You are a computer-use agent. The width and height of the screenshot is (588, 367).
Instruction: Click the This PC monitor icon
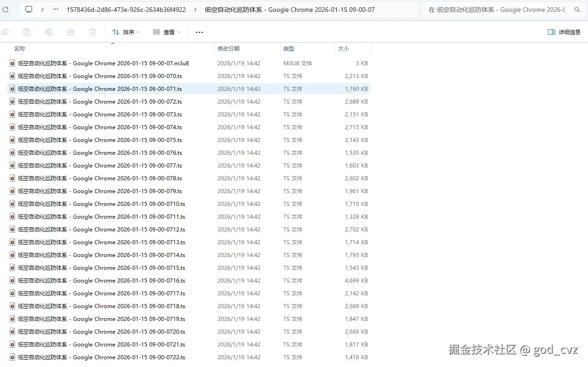click(x=29, y=9)
